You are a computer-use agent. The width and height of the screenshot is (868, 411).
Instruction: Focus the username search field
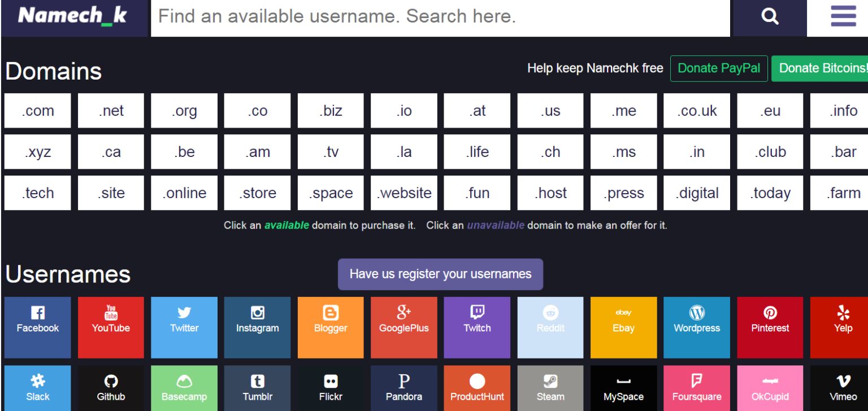[441, 17]
